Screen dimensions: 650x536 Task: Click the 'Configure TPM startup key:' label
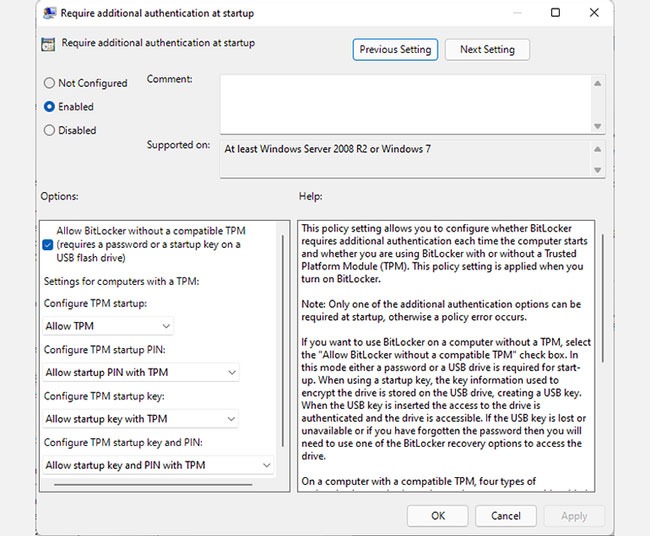[x=104, y=396]
